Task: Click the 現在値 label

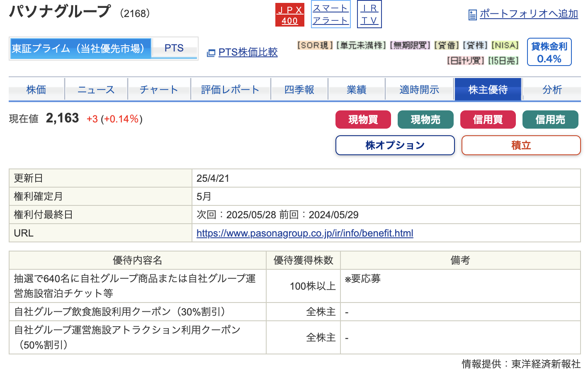Action: pos(24,119)
